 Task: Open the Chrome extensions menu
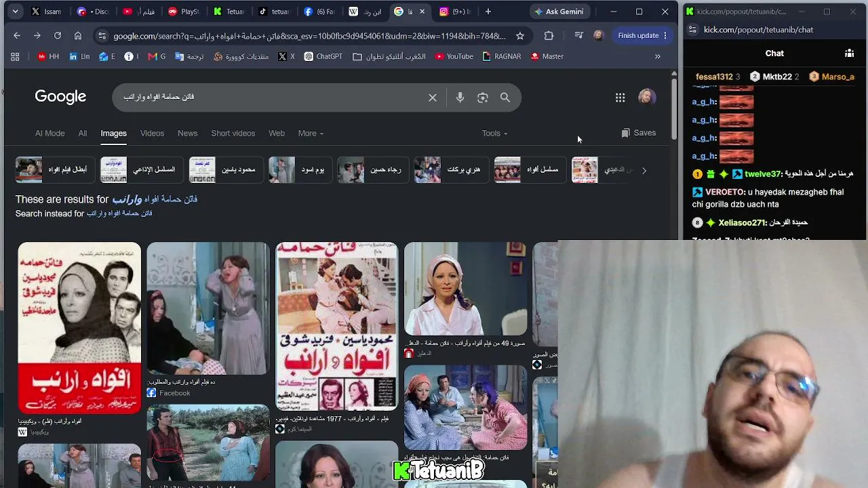pos(549,35)
